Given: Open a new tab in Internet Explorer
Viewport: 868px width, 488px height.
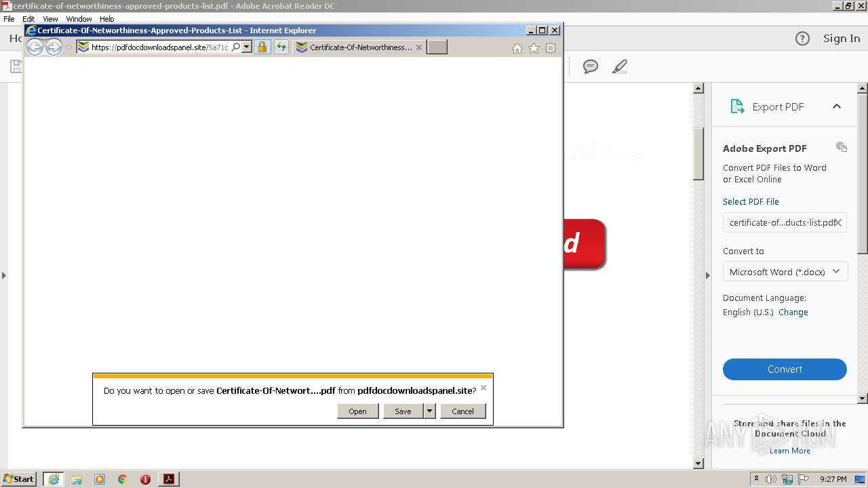Looking at the screenshot, I should (437, 47).
